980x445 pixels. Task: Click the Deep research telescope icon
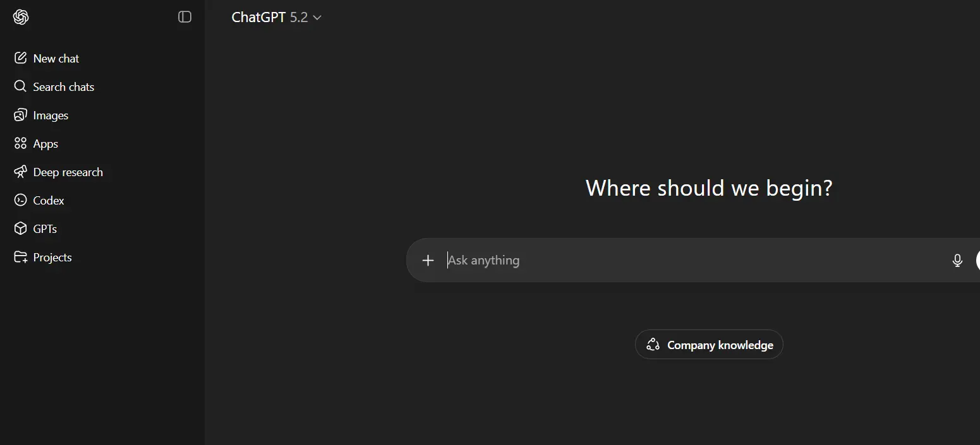point(20,172)
